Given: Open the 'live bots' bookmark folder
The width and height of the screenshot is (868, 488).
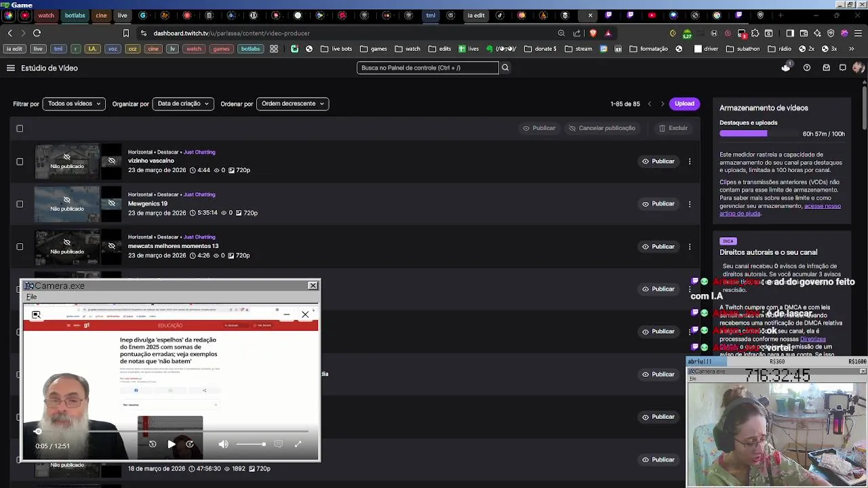Looking at the screenshot, I should [x=336, y=49].
